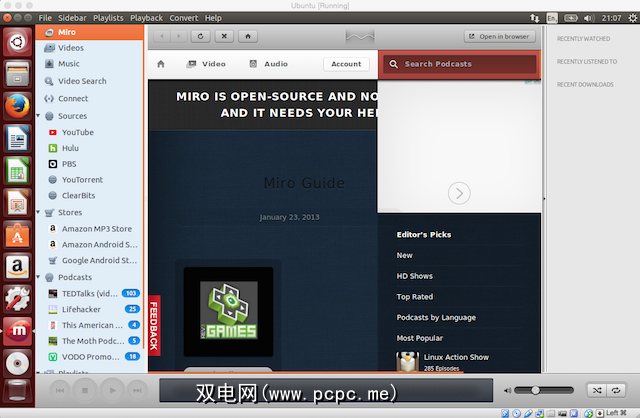Open the Music library in sidebar

pos(69,64)
